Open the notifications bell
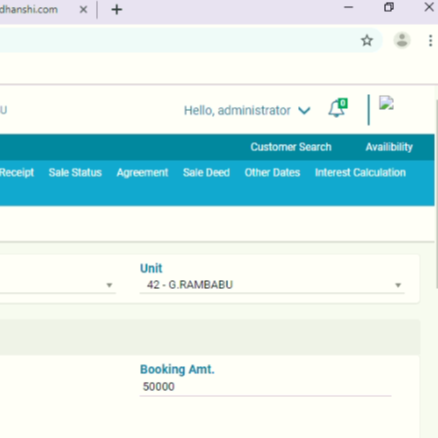The height and width of the screenshot is (438, 438). pyautogui.click(x=337, y=108)
